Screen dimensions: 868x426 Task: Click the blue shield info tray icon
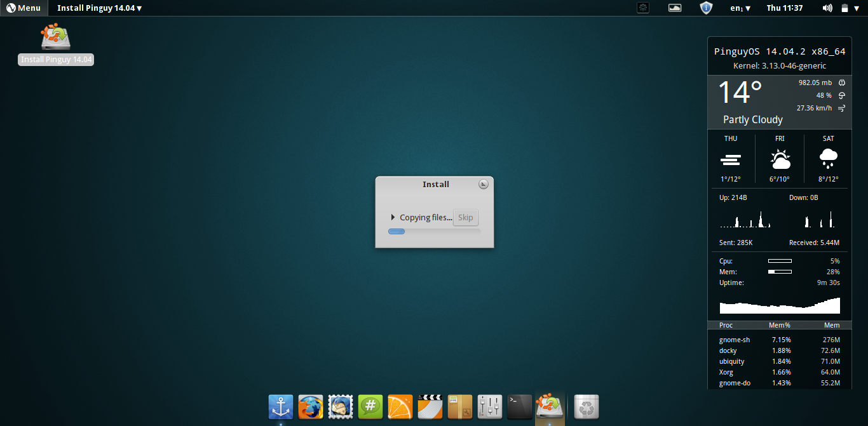click(x=706, y=8)
